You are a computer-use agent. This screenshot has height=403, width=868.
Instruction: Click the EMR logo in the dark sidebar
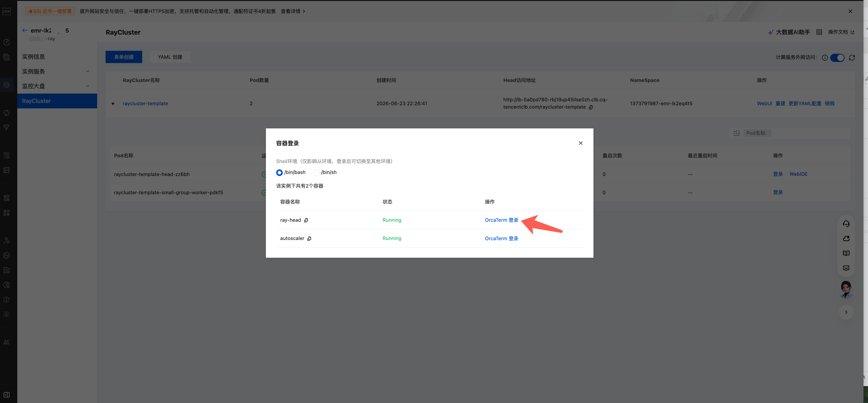click(x=6, y=11)
